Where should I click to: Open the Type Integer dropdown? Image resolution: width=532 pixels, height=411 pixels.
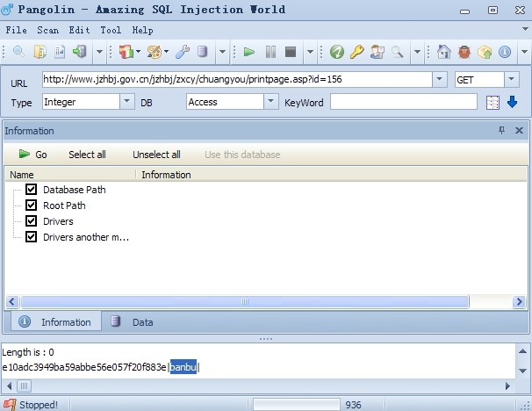pos(127,101)
